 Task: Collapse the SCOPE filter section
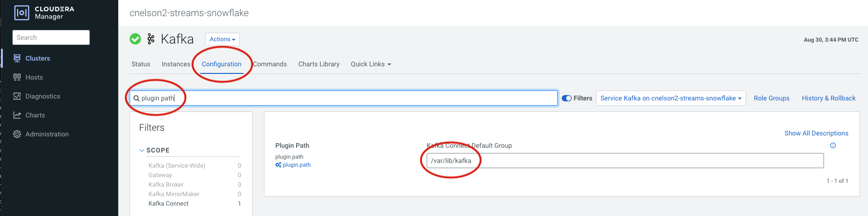(x=142, y=150)
